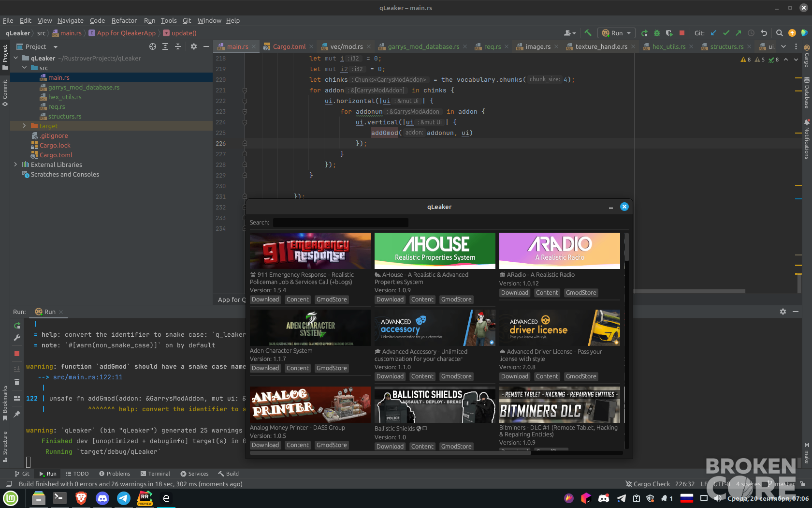Click the qLeaker Search input field
812x508 pixels.
click(x=340, y=223)
